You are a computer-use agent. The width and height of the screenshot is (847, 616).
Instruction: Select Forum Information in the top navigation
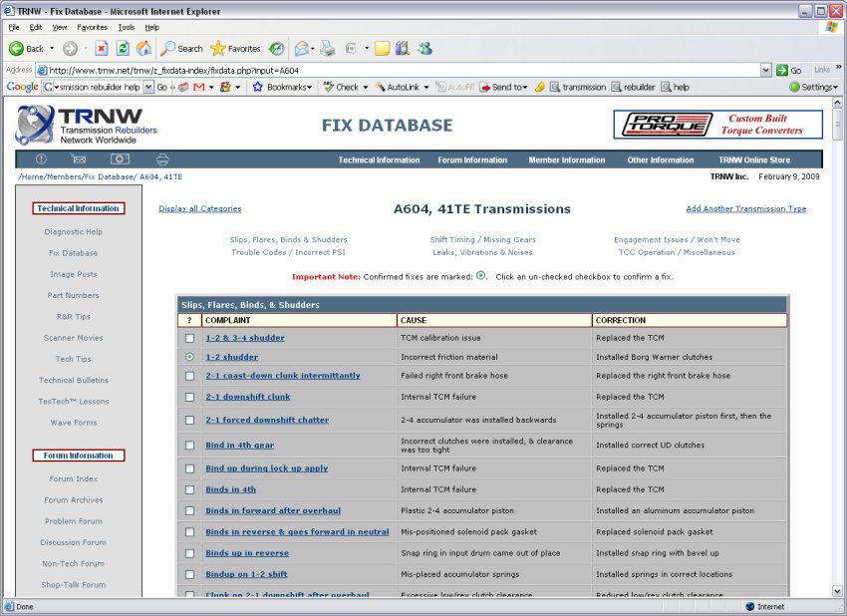pos(472,159)
